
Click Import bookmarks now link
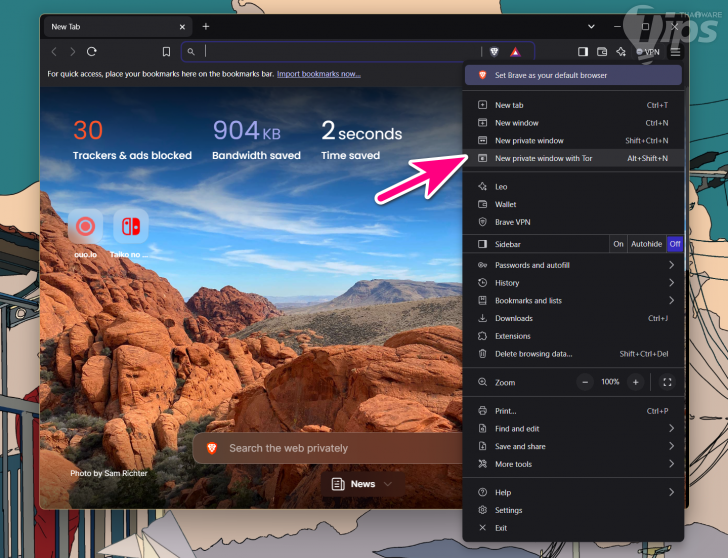[x=318, y=74]
